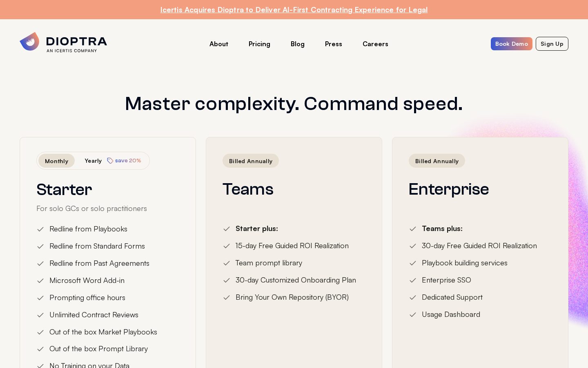Click the "Microsoft Word Add-in" feature text
Viewport: 588px width, 368px height.
coord(87,280)
